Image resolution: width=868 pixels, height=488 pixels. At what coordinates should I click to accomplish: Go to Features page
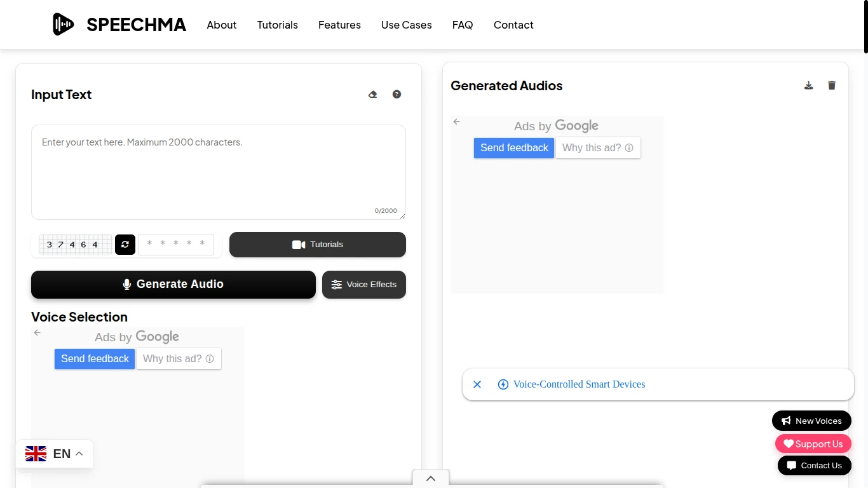[x=339, y=25]
